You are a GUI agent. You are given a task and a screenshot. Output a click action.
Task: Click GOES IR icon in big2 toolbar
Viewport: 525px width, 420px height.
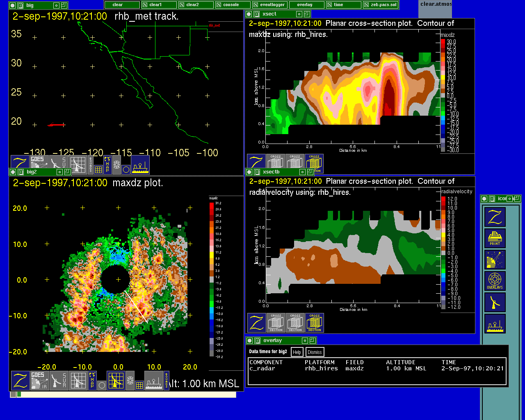(39, 381)
